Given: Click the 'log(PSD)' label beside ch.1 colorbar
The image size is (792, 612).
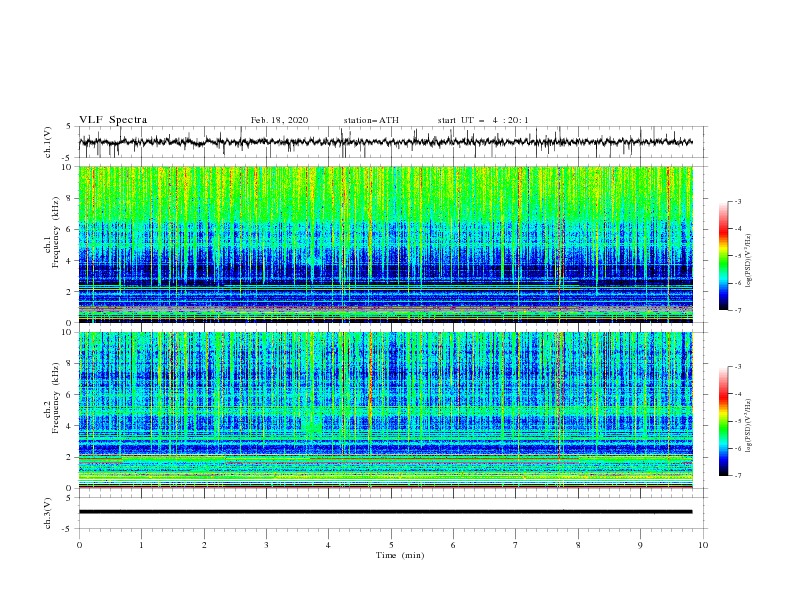Looking at the screenshot, I should pos(748,261).
